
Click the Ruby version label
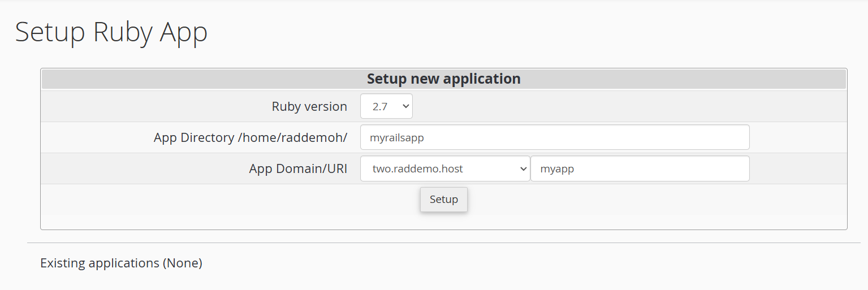[309, 106]
